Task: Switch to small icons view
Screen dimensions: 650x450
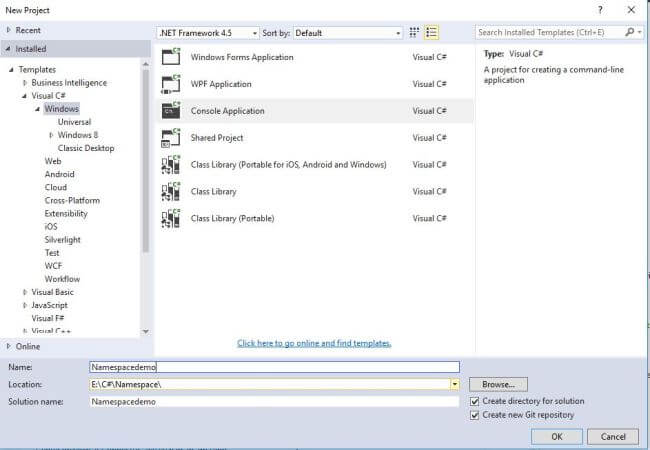Action: click(x=414, y=32)
